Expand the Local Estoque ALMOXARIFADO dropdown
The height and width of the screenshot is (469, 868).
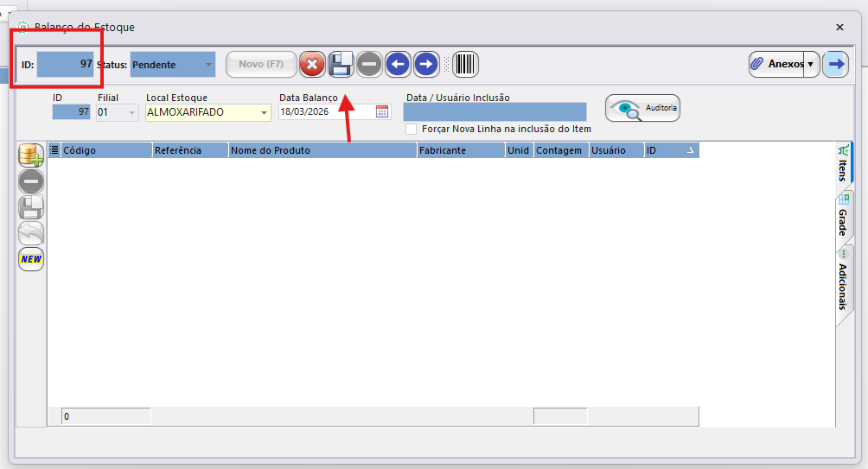(264, 112)
